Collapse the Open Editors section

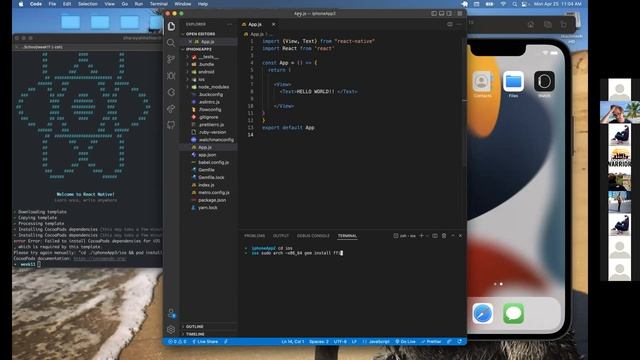click(x=209, y=34)
